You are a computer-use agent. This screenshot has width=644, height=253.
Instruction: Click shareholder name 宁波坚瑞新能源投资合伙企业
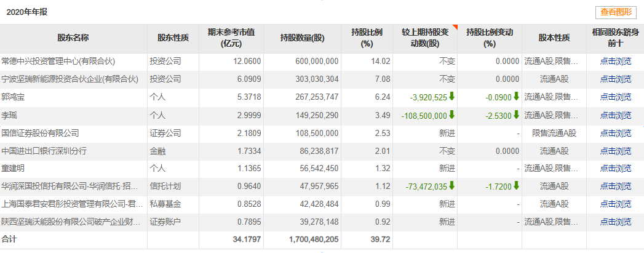click(x=70, y=79)
